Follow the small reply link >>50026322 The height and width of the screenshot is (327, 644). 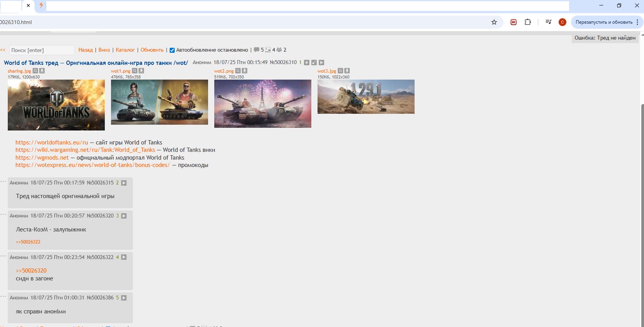[28, 242]
